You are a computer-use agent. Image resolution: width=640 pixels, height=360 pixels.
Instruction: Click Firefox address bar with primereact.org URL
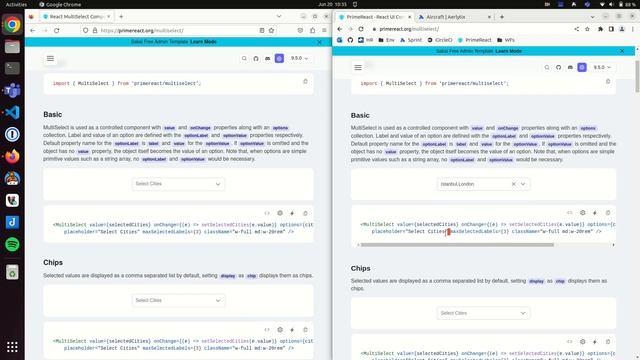click(x=178, y=31)
